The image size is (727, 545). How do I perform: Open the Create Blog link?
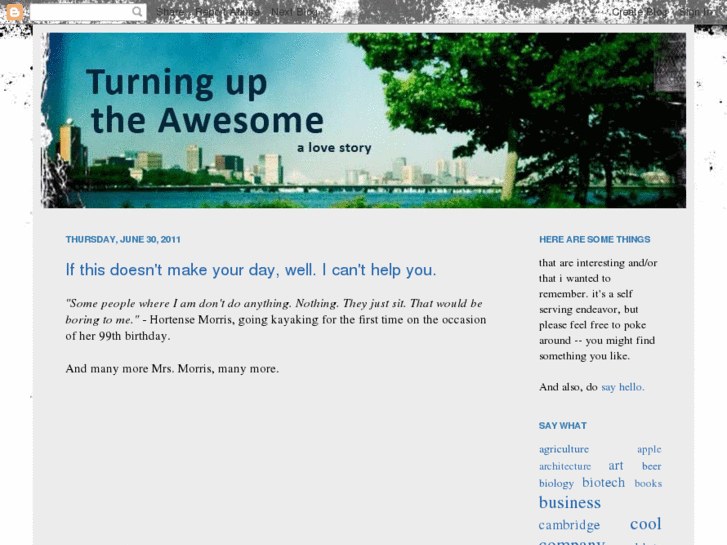pyautogui.click(x=639, y=12)
